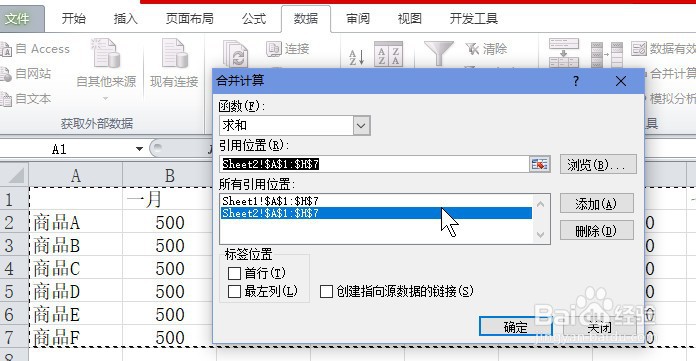Enable 首行 label checkbox

[x=234, y=273]
